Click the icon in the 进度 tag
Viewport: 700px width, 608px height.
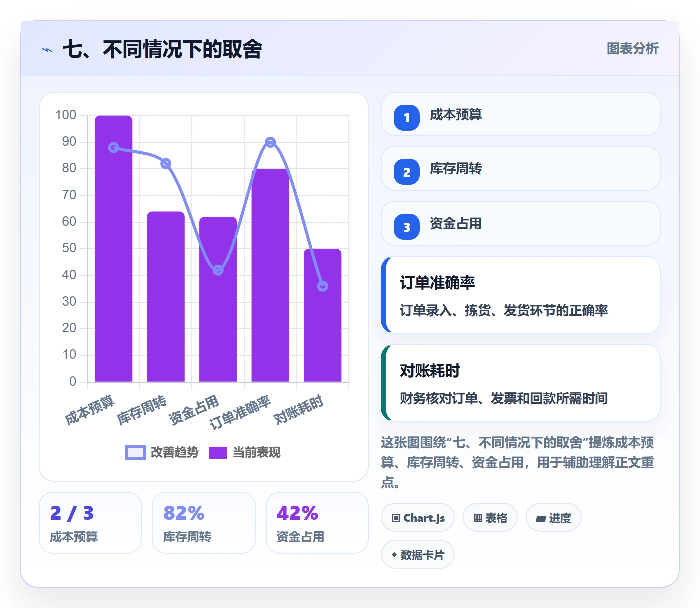pyautogui.click(x=541, y=519)
